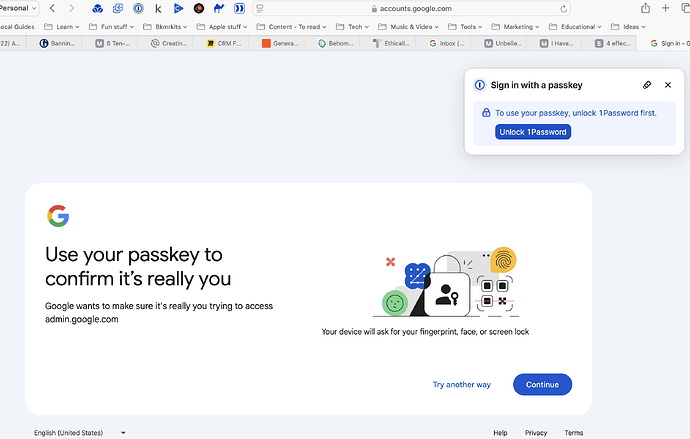Click the 'k' extension icon in the toolbar

(158, 8)
